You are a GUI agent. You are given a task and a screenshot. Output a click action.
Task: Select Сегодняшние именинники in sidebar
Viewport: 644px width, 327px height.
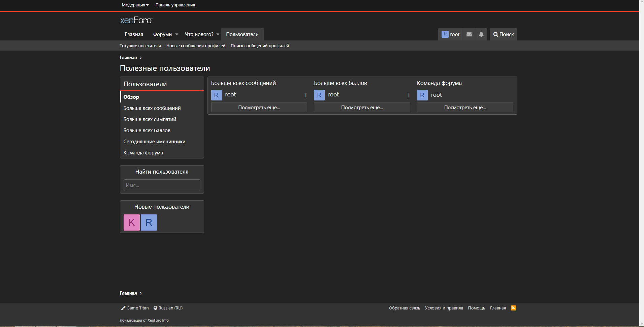pyautogui.click(x=154, y=142)
